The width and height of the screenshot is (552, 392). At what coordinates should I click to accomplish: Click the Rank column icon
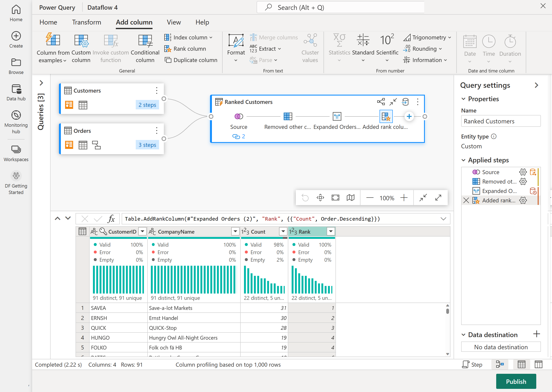[x=168, y=49]
